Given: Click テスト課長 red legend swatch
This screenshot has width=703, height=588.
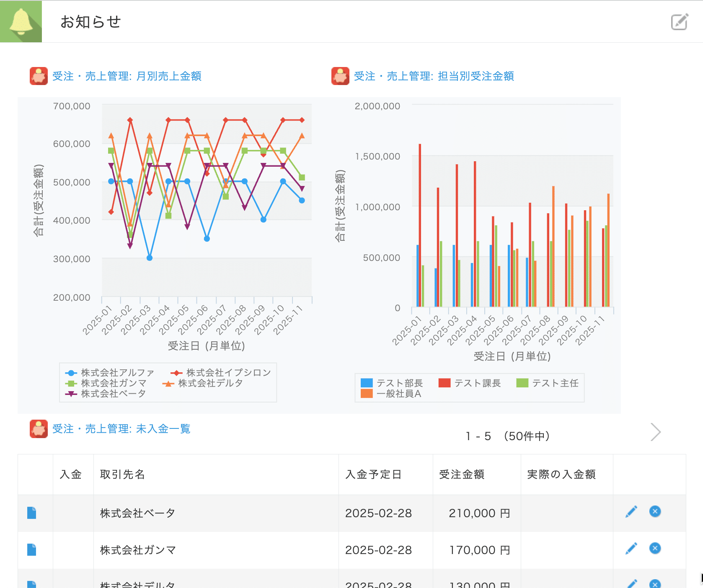Looking at the screenshot, I should tap(445, 383).
